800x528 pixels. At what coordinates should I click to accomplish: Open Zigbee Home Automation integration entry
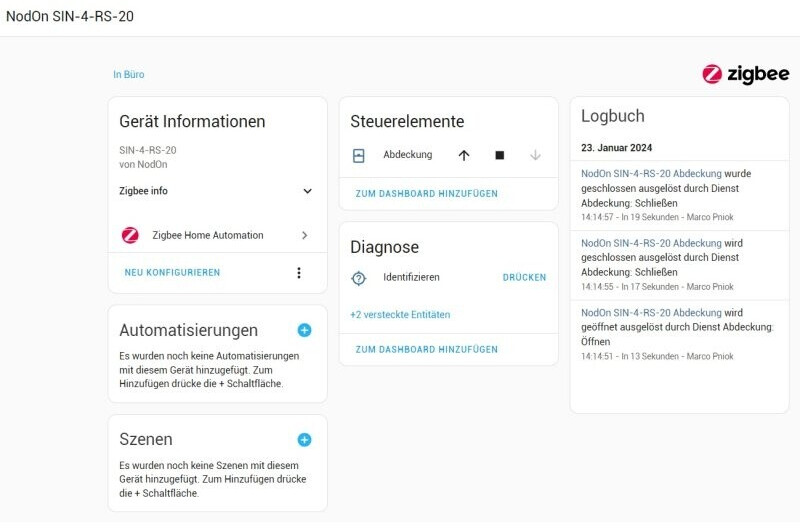[x=215, y=235]
